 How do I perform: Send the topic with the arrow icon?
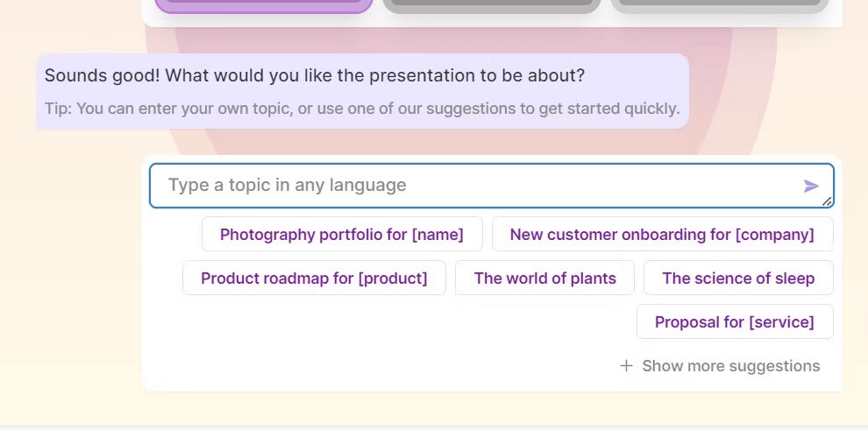pyautogui.click(x=810, y=186)
